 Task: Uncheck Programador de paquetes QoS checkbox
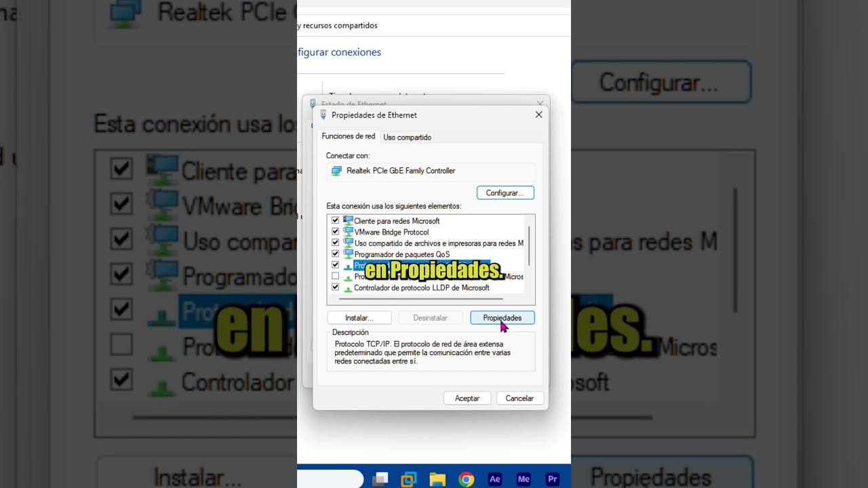click(335, 254)
